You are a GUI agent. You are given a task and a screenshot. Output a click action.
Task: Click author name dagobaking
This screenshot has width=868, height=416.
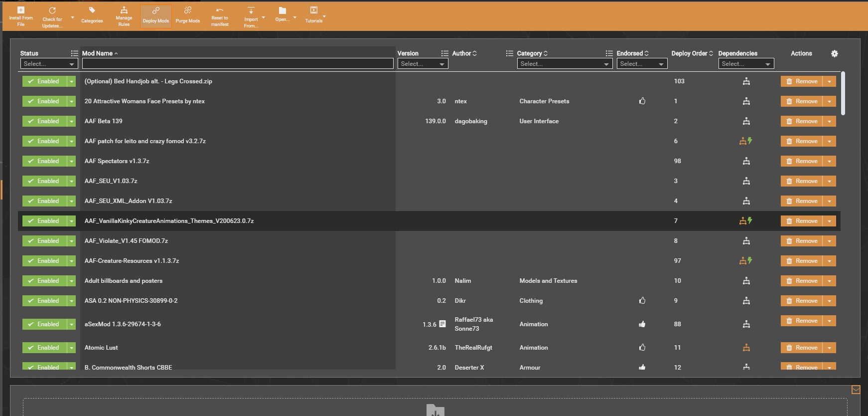tap(471, 121)
